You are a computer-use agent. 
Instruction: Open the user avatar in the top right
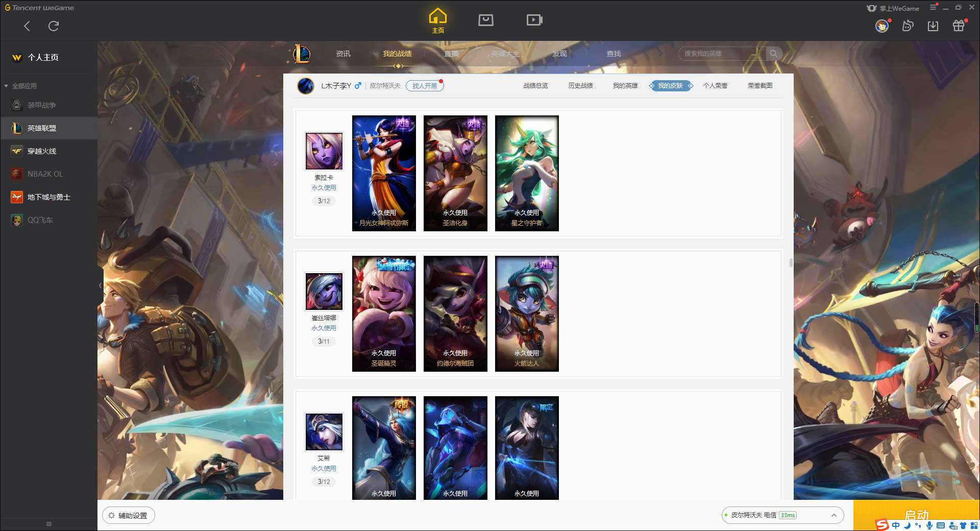[882, 26]
